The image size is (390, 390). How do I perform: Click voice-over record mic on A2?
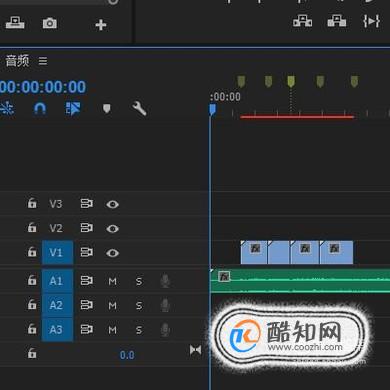point(165,305)
